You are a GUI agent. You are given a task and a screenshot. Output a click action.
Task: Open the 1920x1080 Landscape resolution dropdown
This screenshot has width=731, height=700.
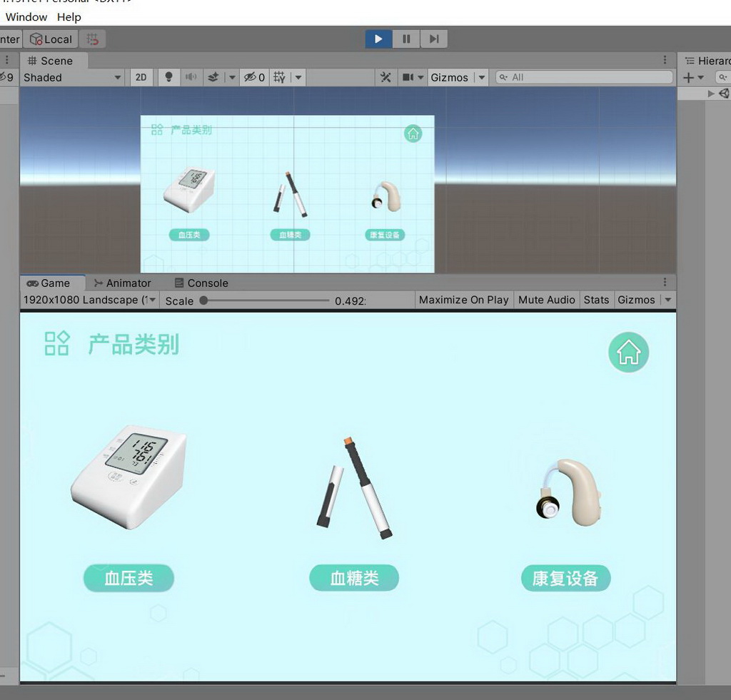90,300
